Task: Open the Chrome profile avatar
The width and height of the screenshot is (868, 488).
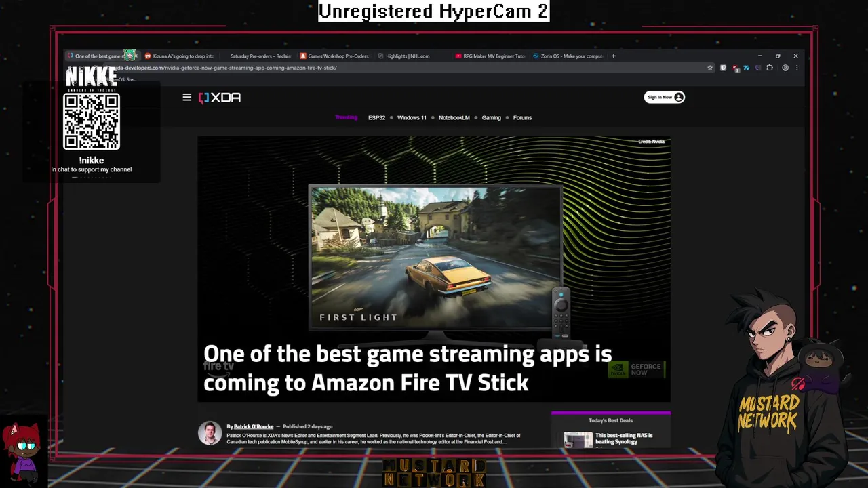Action: click(785, 68)
